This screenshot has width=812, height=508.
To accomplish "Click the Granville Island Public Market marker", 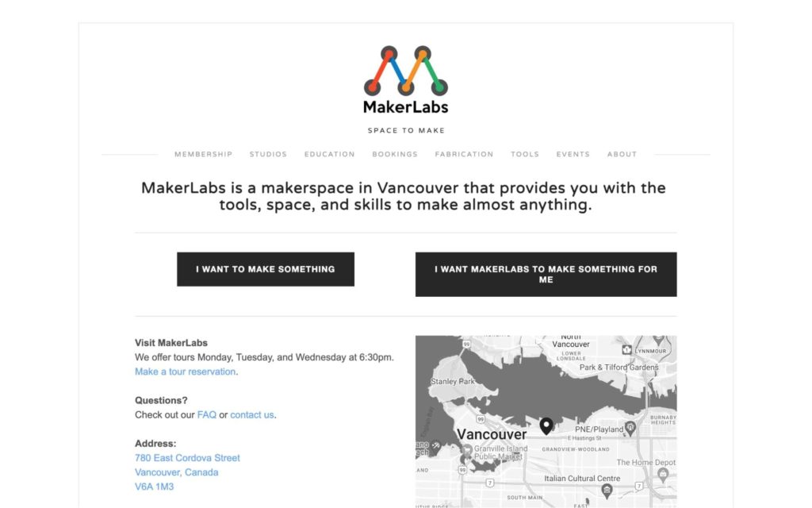I will point(467,449).
